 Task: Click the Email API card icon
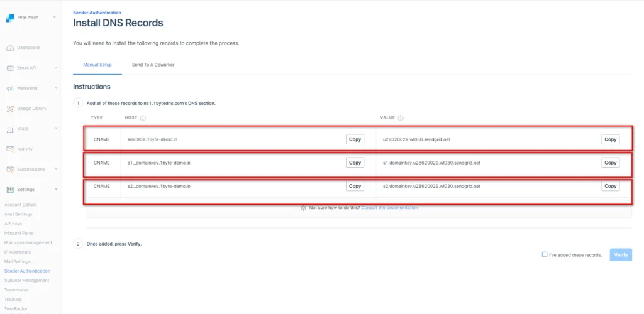pyautogui.click(x=10, y=68)
